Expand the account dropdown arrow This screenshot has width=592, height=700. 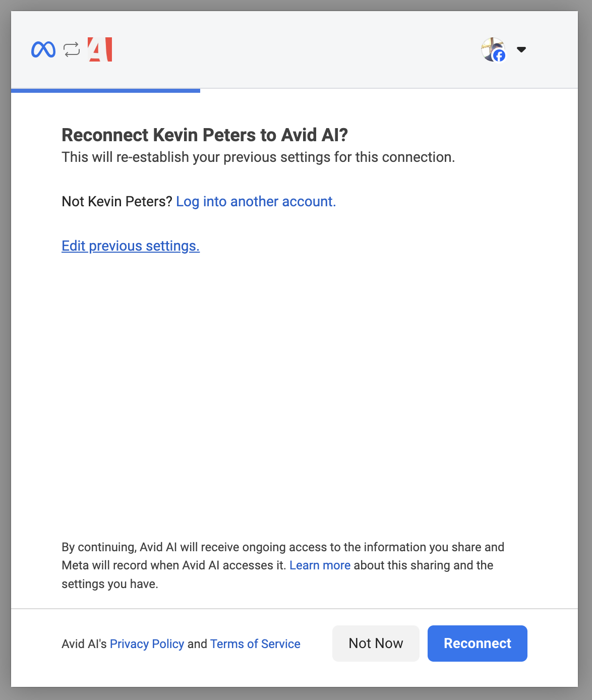tap(521, 49)
